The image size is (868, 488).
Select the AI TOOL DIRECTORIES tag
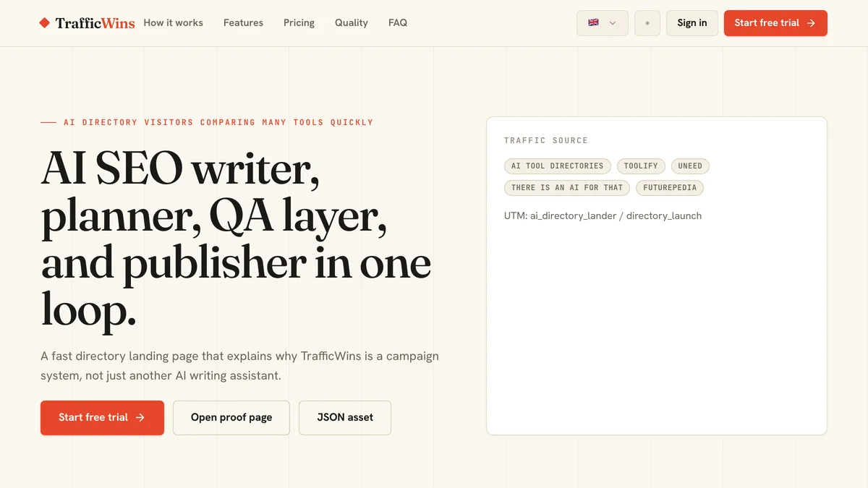click(557, 166)
